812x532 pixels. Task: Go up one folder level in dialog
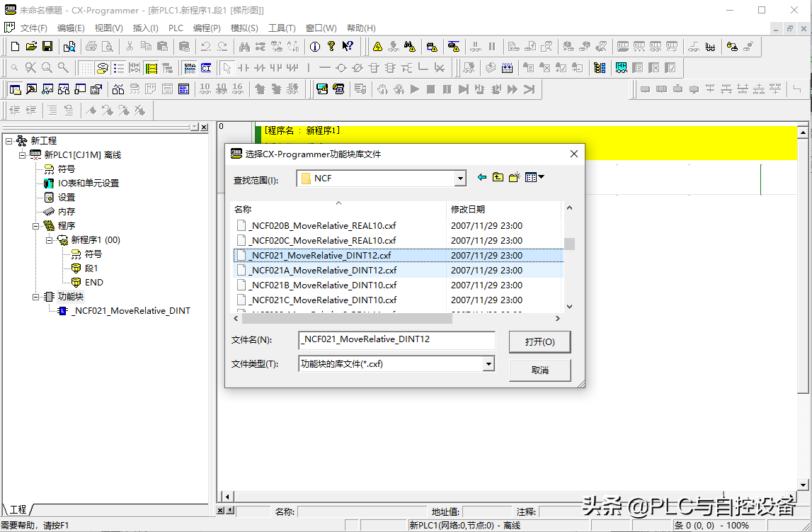498,178
